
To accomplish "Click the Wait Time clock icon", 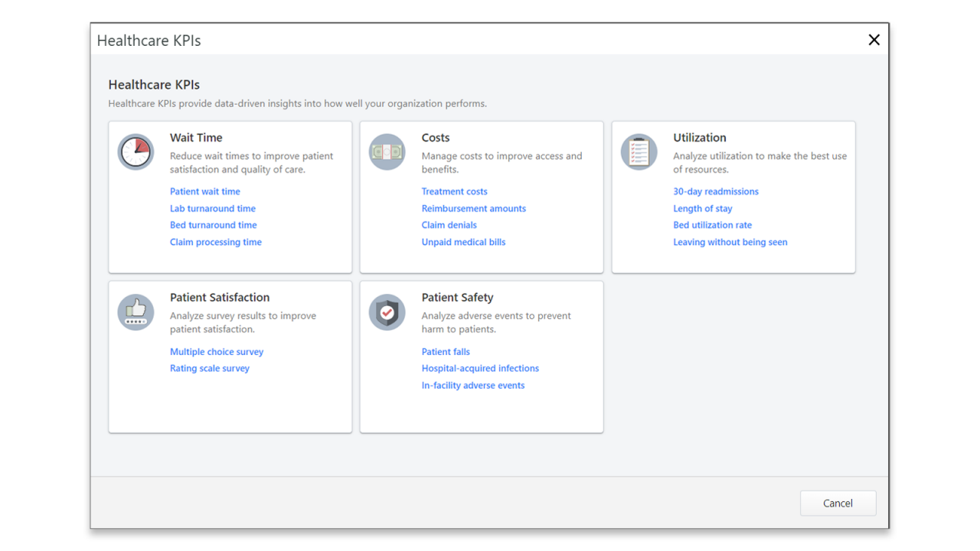I will point(136,152).
